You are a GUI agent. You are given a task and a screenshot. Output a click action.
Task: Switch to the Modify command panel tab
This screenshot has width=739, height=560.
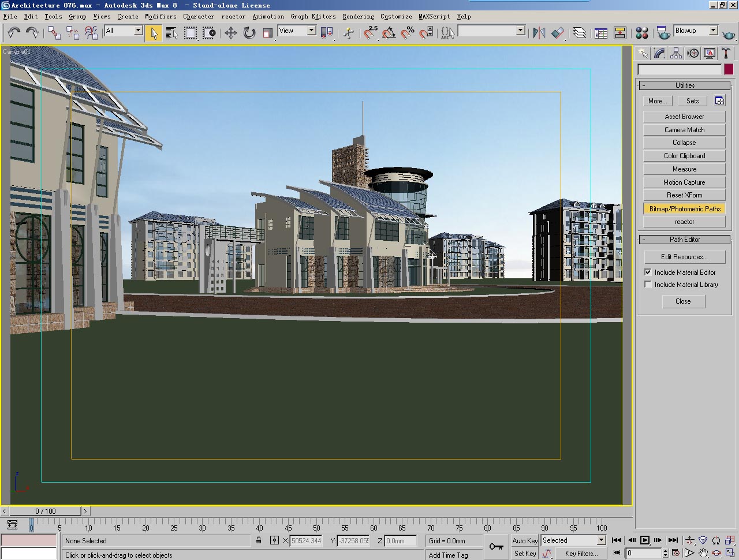(x=659, y=54)
